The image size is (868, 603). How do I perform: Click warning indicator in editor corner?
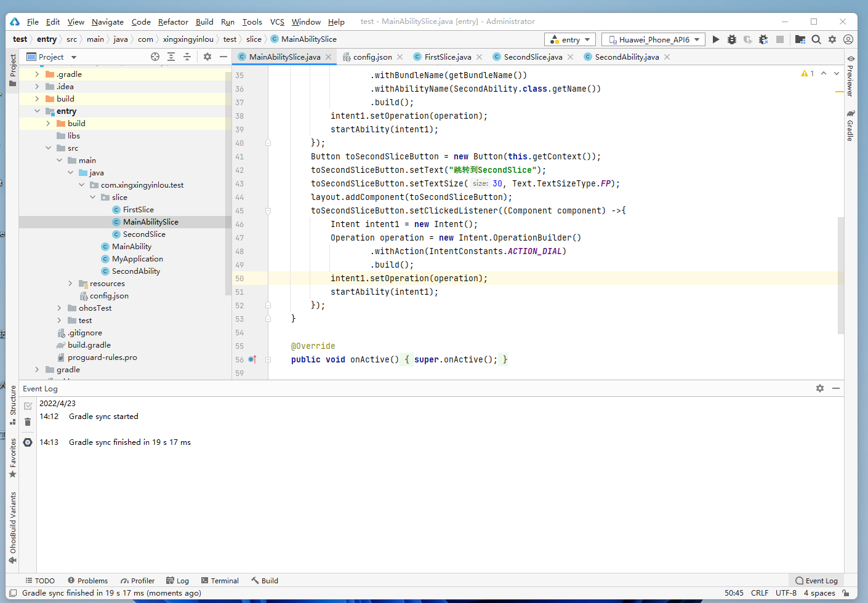(x=808, y=73)
